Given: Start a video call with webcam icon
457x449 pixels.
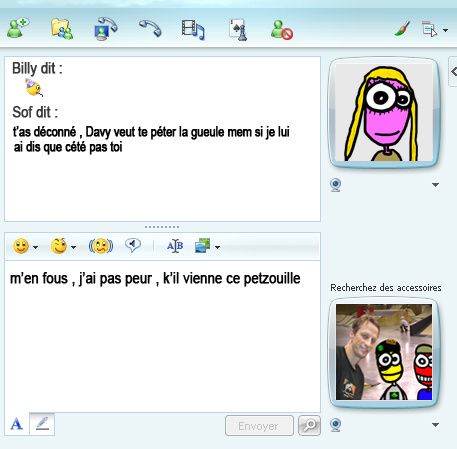Looking at the screenshot, I should [x=106, y=29].
